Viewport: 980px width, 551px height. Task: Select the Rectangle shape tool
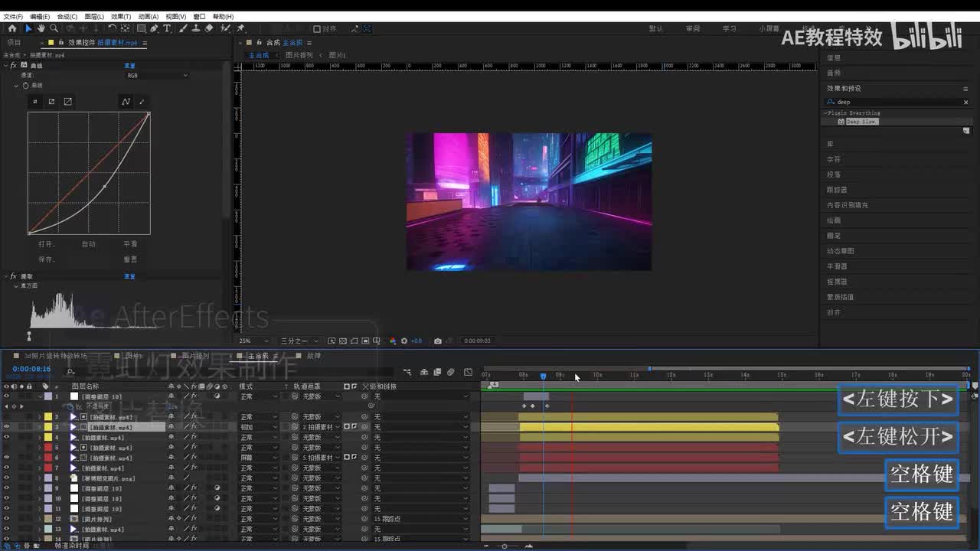(141, 28)
